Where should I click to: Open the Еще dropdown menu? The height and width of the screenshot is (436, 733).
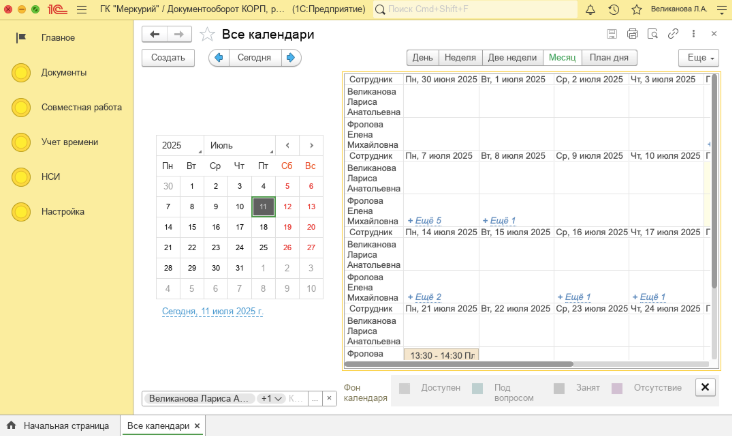point(698,58)
